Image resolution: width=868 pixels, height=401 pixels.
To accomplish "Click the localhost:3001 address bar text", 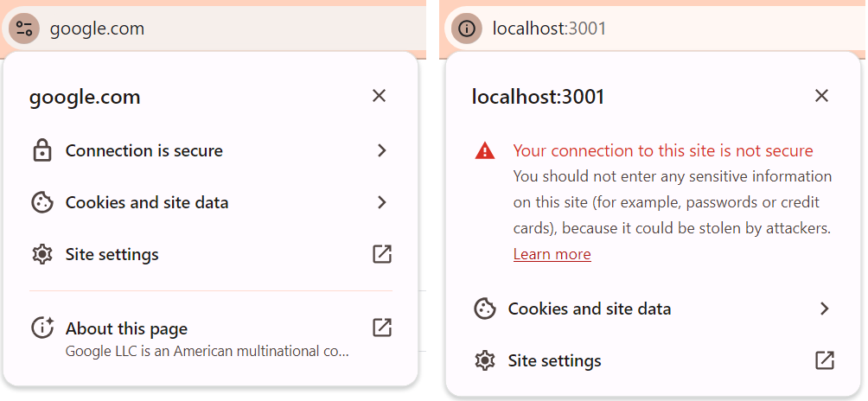I will tap(549, 29).
